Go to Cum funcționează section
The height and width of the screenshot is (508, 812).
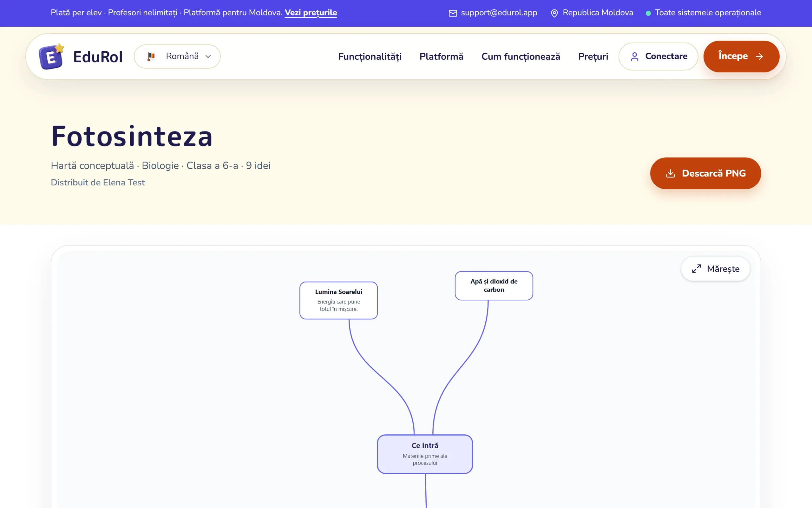[x=521, y=57]
